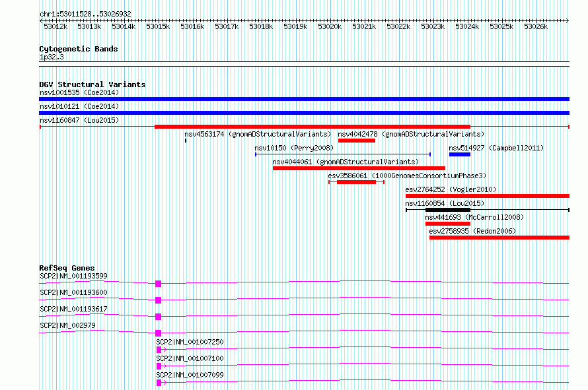Open the SCP2|NM_001193599 gene label
Viewport: 588px width, 390px height.
[73, 276]
